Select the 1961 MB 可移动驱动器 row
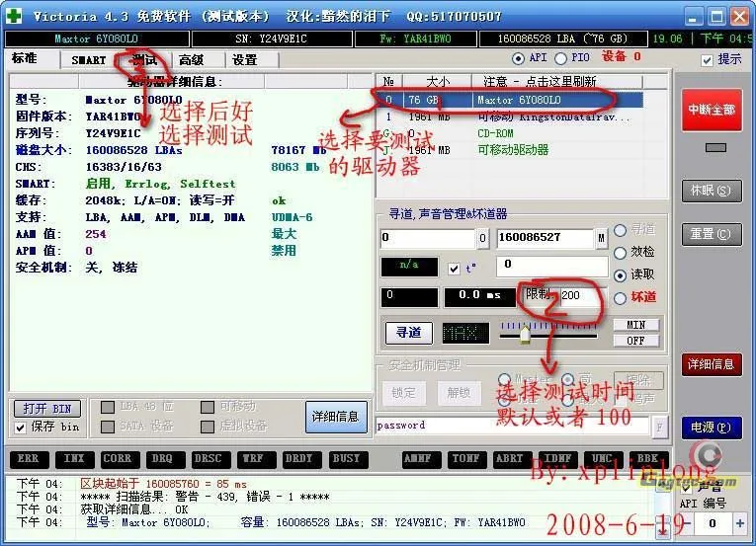This screenshot has height=546, width=756. (x=511, y=150)
